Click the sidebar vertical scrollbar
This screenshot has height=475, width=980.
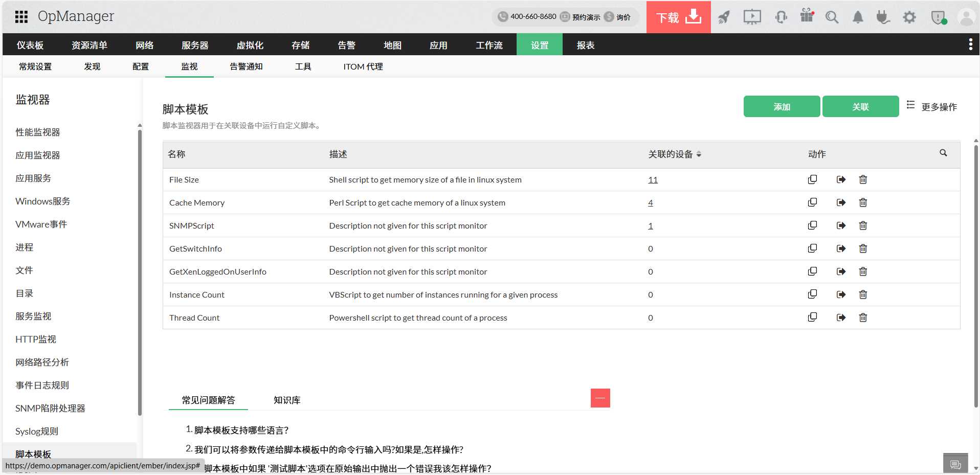(140, 271)
